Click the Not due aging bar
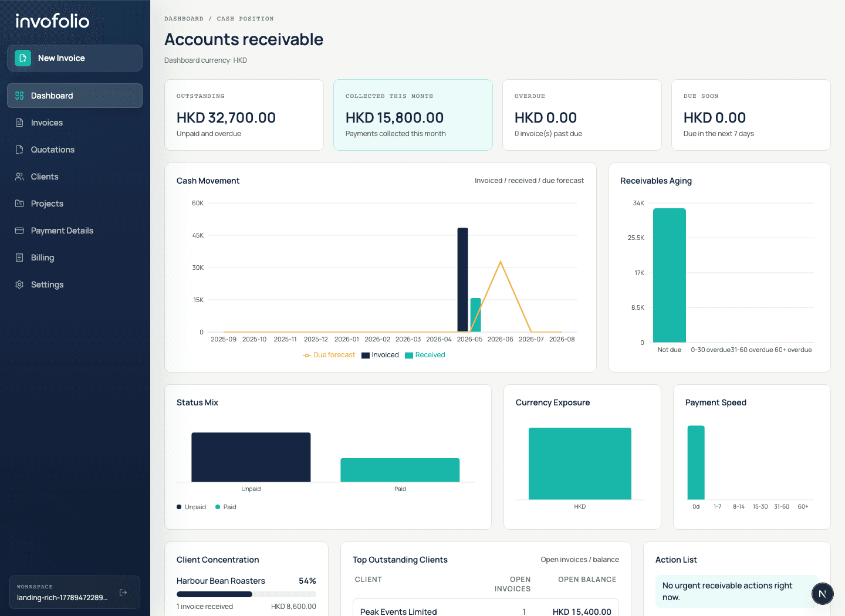 (x=670, y=275)
